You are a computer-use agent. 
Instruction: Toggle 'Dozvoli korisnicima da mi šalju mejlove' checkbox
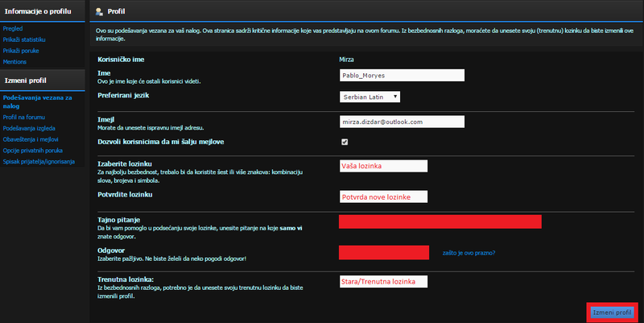tap(345, 142)
